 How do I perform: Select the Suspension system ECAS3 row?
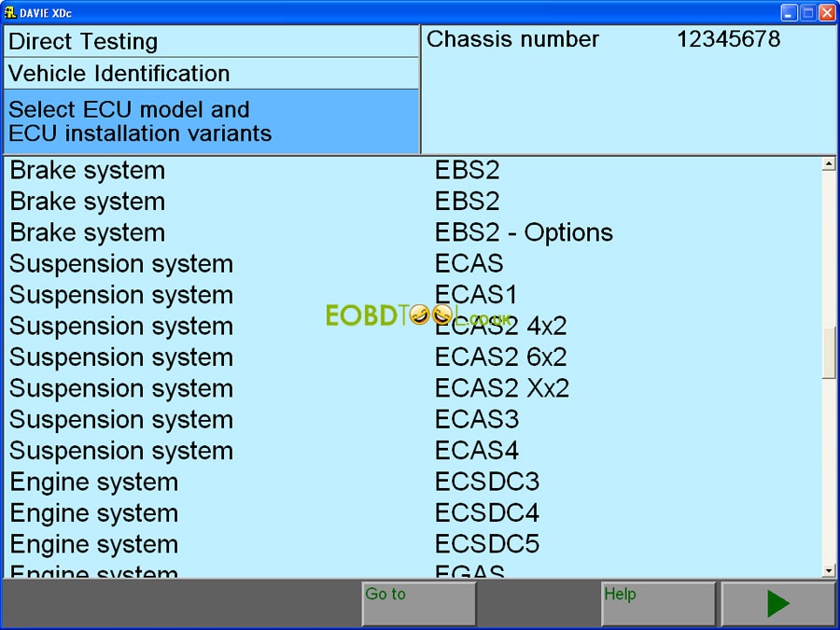413,419
